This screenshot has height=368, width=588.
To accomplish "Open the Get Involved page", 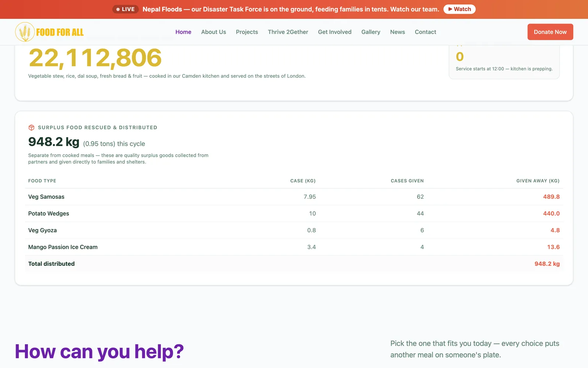I will (x=335, y=32).
